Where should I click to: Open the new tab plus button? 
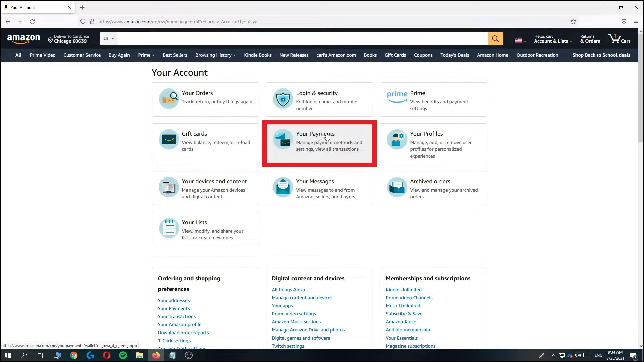pyautogui.click(x=82, y=7)
